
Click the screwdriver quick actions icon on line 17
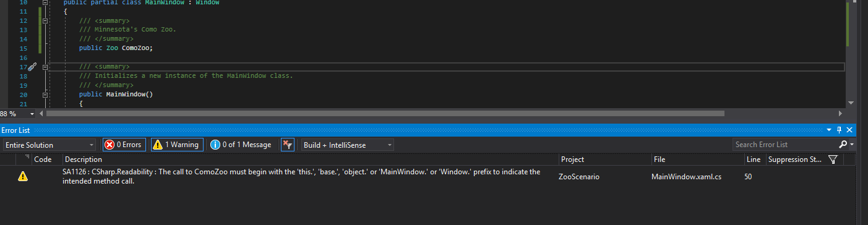pyautogui.click(x=33, y=67)
